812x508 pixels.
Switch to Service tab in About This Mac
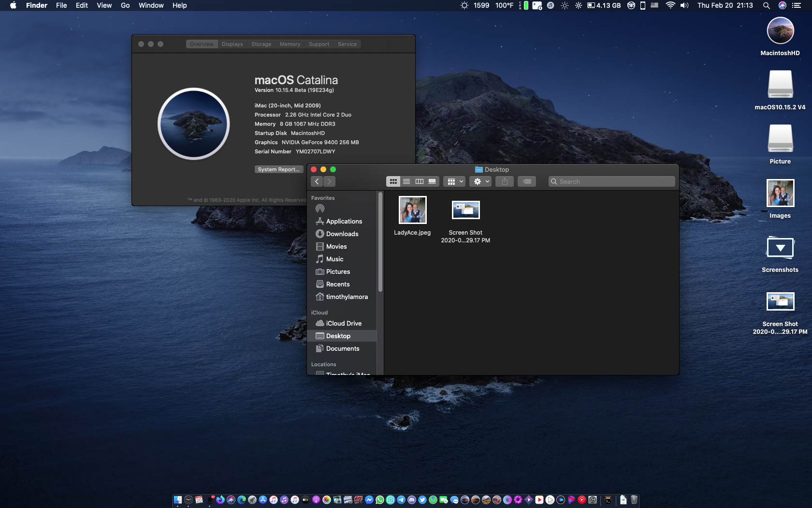coord(347,44)
